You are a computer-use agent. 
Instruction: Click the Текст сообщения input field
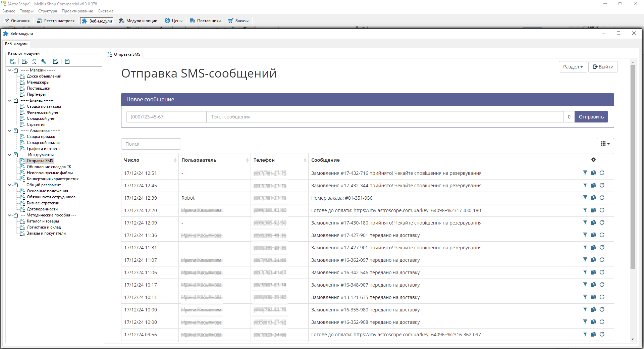coord(385,117)
